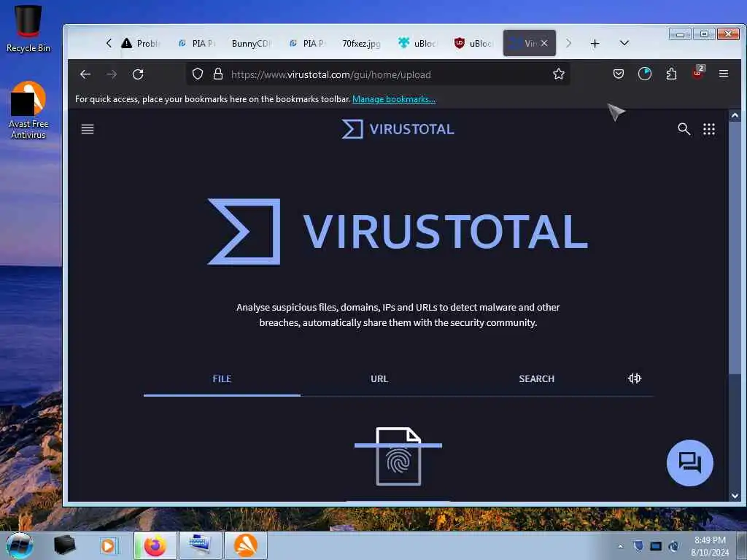The width and height of the screenshot is (747, 560).
Task: Bookmark this page with the star icon
Action: (559, 74)
